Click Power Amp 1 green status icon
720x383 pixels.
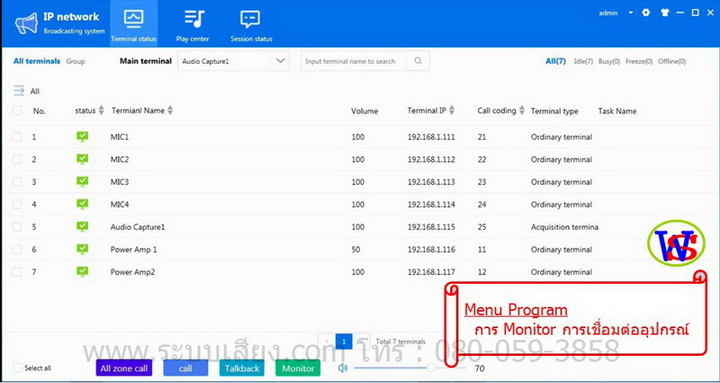coord(82,249)
